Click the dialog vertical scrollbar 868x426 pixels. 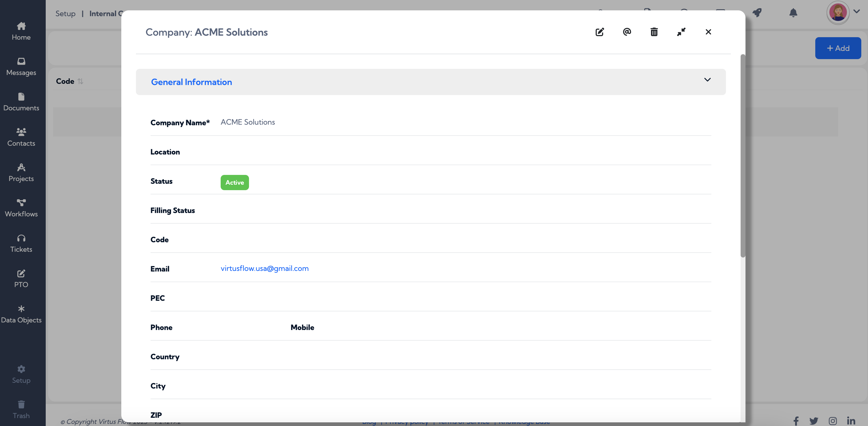coord(743,156)
